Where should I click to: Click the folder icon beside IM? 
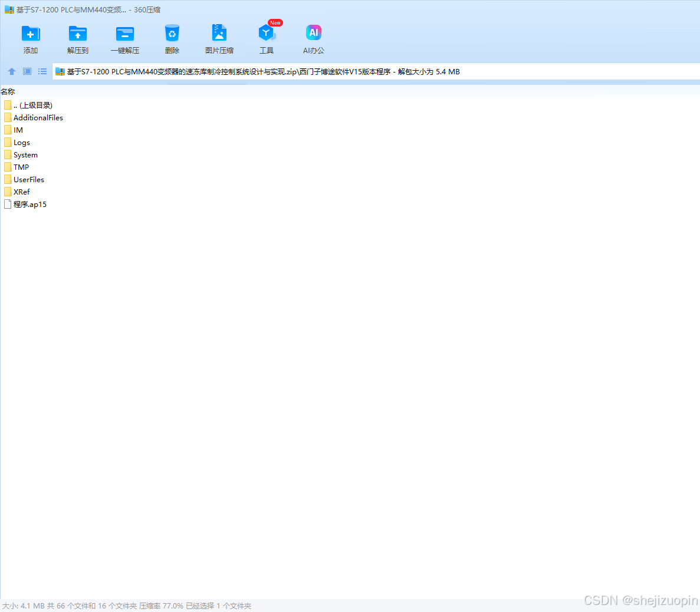[x=8, y=130]
